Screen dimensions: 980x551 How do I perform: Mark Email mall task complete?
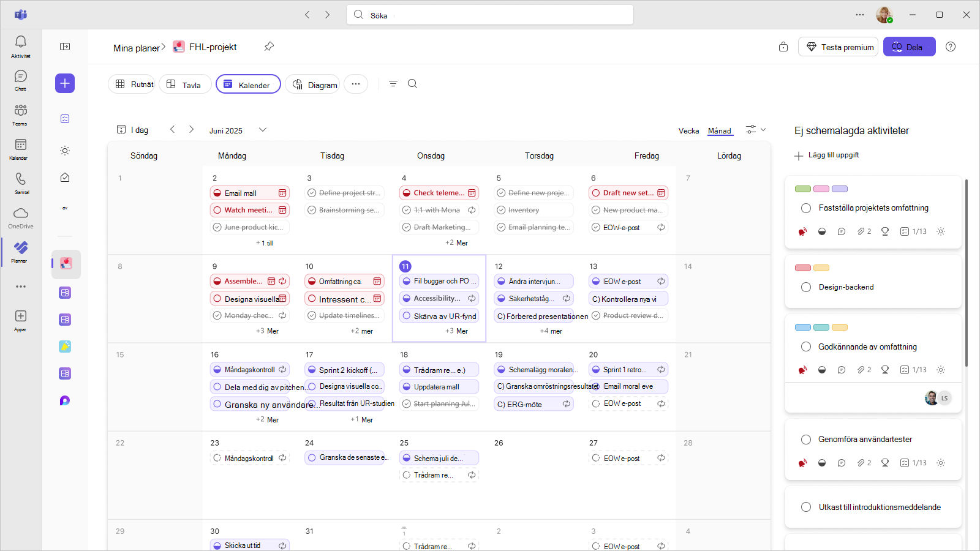217,193
